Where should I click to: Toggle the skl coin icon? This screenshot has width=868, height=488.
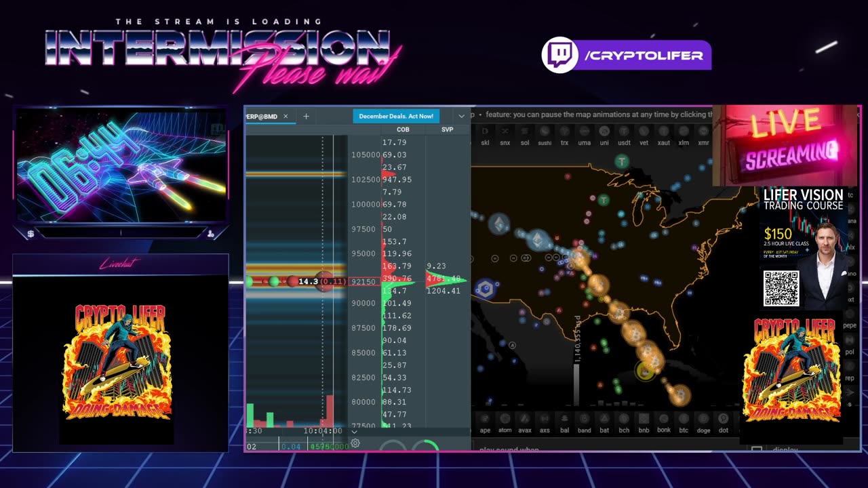click(x=485, y=131)
